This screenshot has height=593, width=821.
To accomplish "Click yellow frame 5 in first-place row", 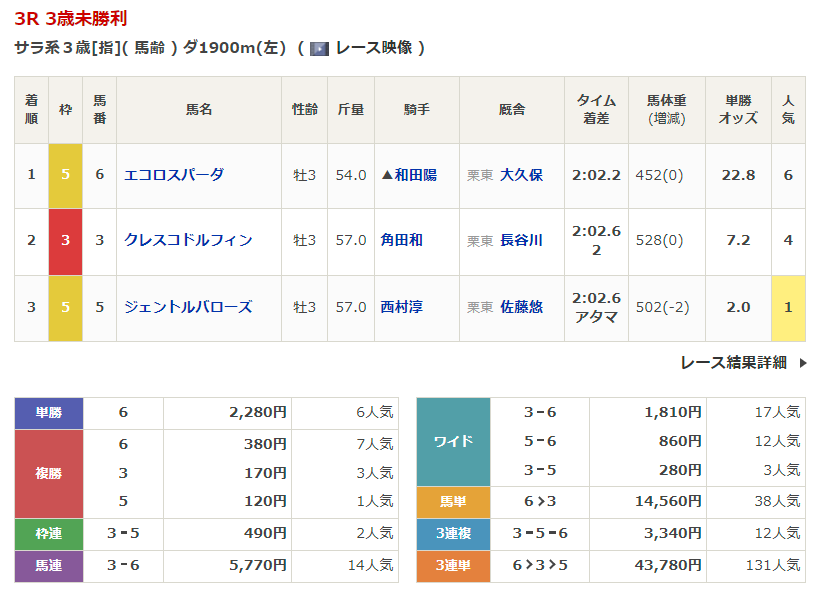I will coord(65,175).
